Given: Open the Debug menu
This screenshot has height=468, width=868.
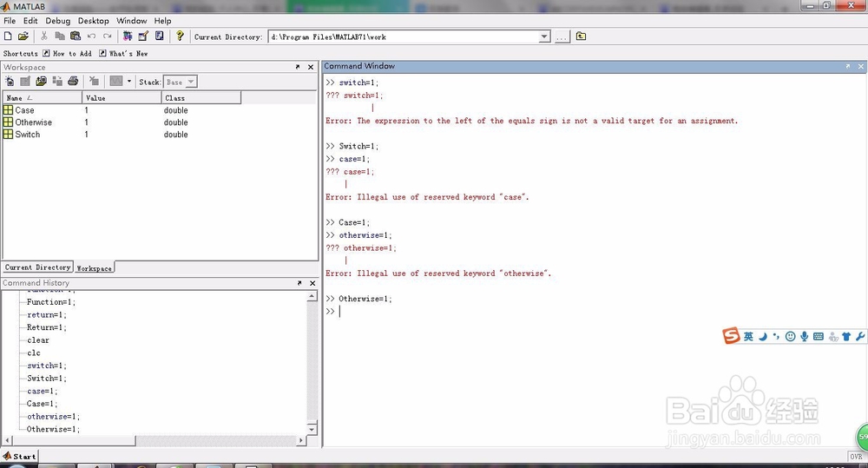Looking at the screenshot, I should [x=57, y=21].
